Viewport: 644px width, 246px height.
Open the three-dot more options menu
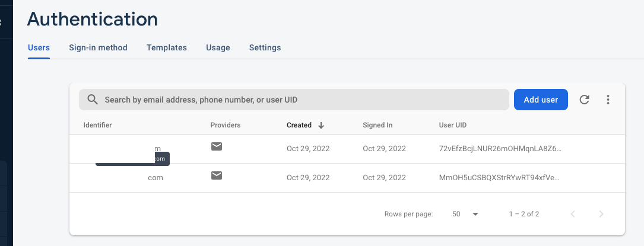(608, 100)
